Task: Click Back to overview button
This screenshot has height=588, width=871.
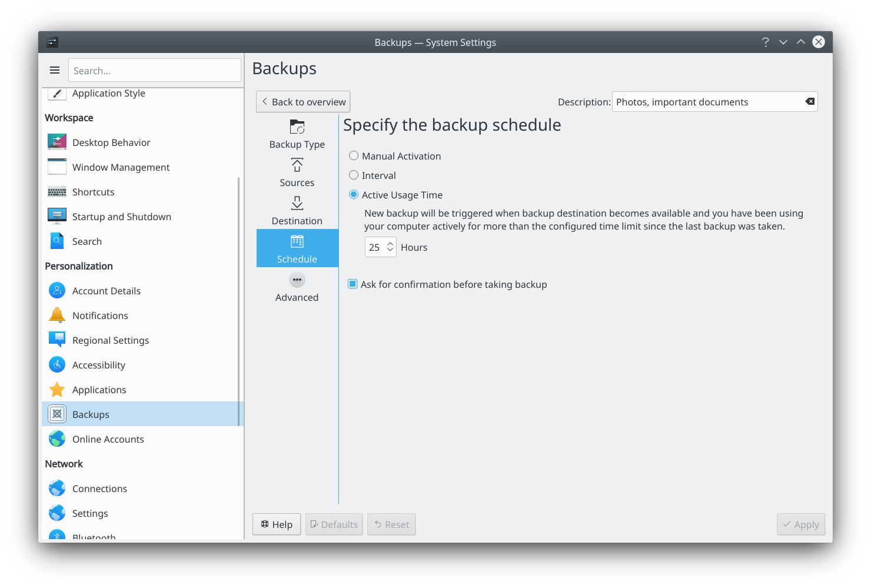Action: (303, 102)
